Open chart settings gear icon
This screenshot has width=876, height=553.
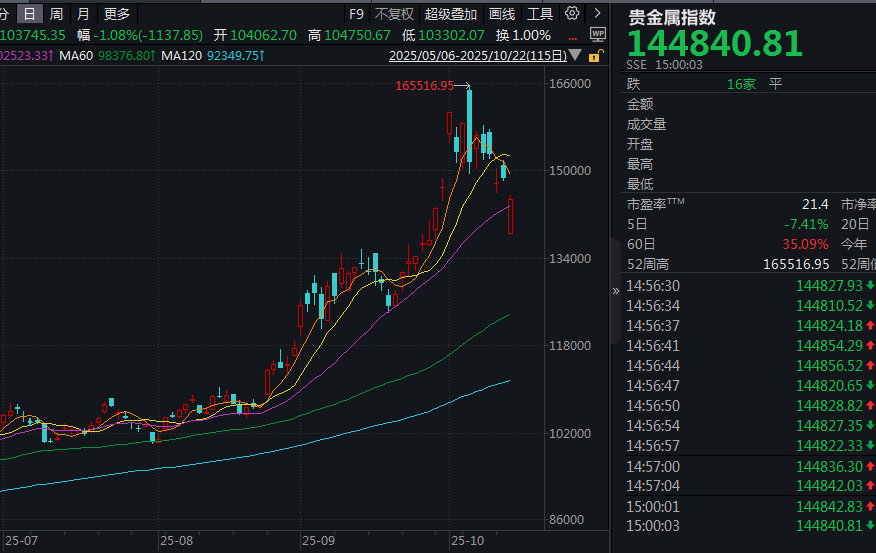click(x=572, y=14)
